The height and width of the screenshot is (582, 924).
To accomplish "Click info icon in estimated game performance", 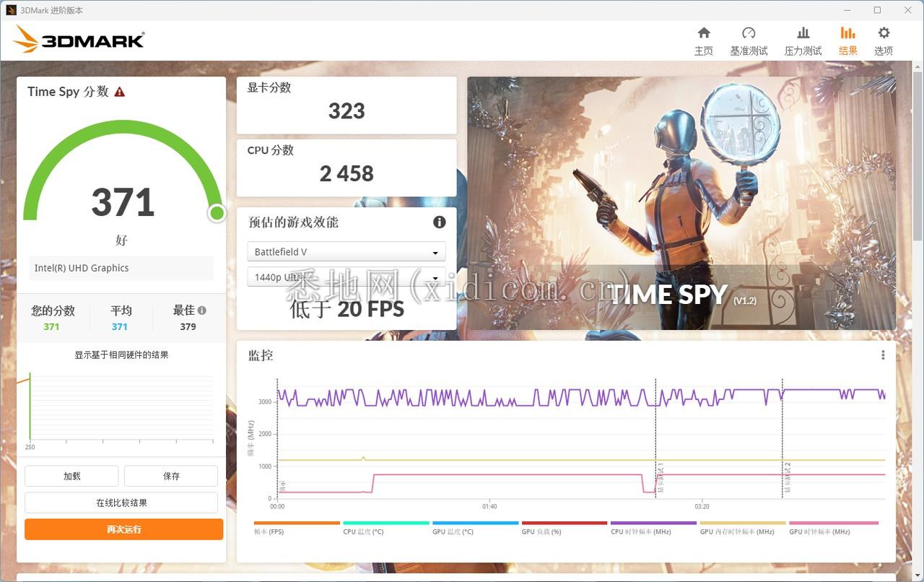I will [439, 222].
